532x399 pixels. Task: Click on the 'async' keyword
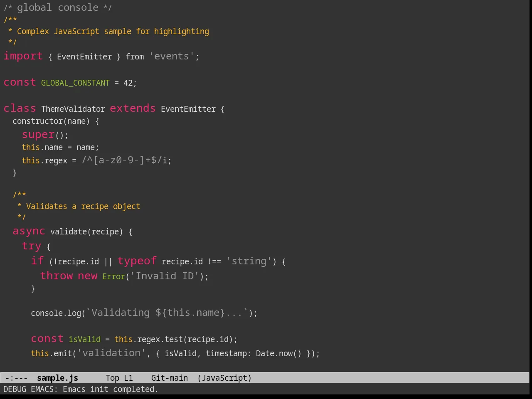29,231
